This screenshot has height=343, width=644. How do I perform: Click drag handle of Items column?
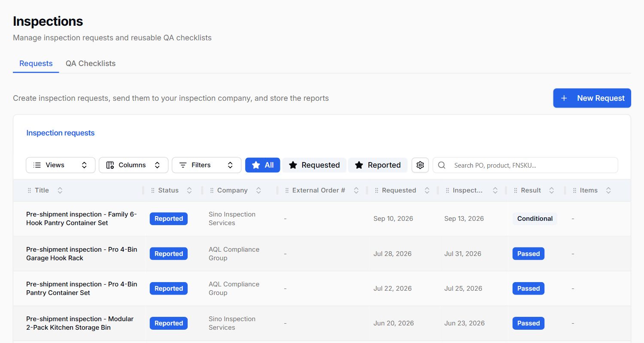[x=574, y=190]
